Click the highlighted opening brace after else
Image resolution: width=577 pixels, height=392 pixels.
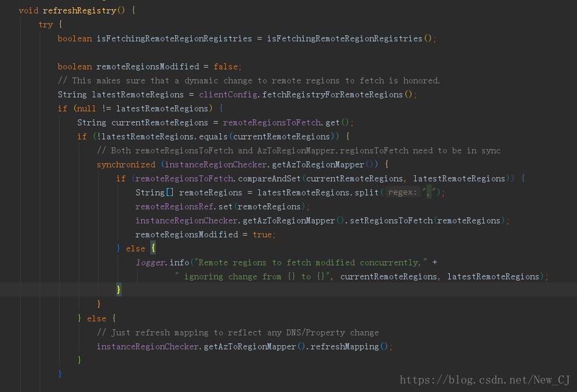pyautogui.click(x=153, y=248)
